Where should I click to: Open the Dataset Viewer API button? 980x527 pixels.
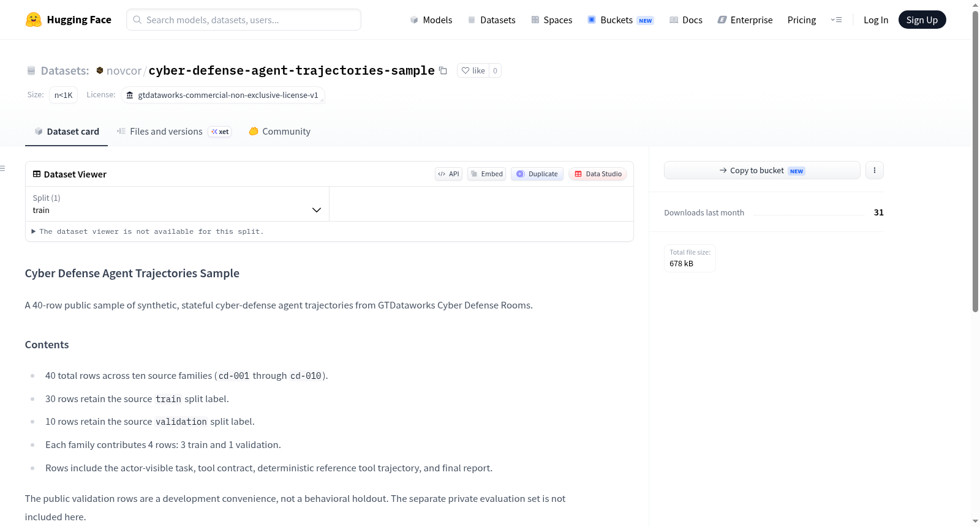point(449,174)
